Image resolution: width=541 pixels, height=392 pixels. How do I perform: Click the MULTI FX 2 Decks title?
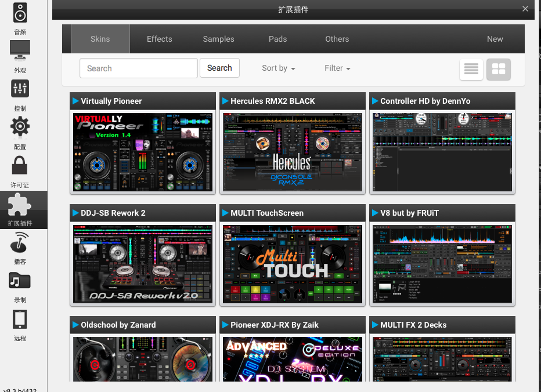pos(413,325)
